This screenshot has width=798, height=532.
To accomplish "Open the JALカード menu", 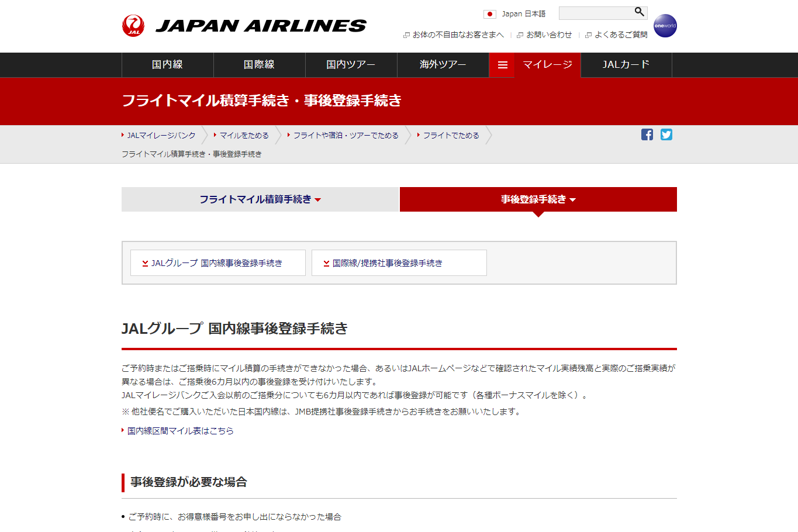I will pos(626,65).
